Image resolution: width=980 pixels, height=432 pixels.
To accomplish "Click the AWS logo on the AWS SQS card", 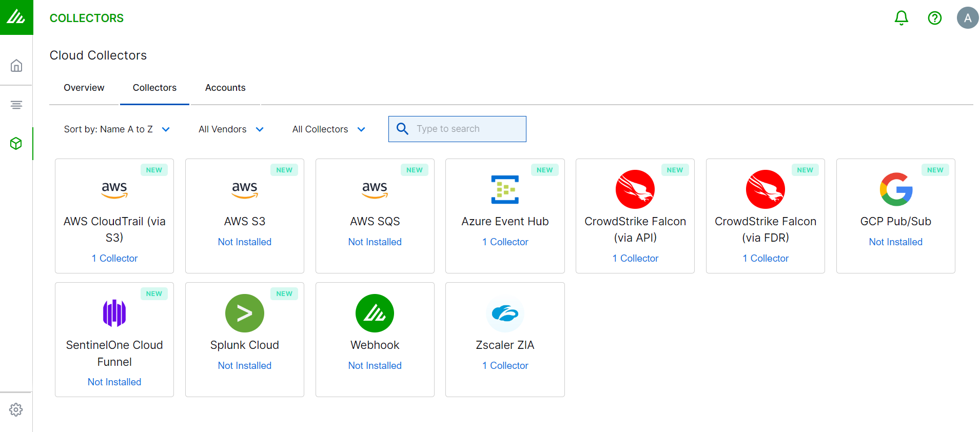I will point(375,189).
